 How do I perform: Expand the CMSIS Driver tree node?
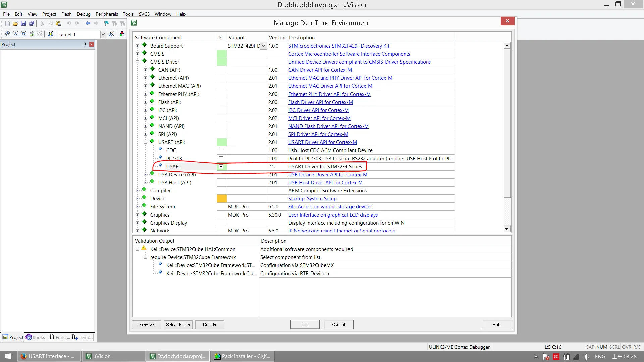tap(138, 61)
